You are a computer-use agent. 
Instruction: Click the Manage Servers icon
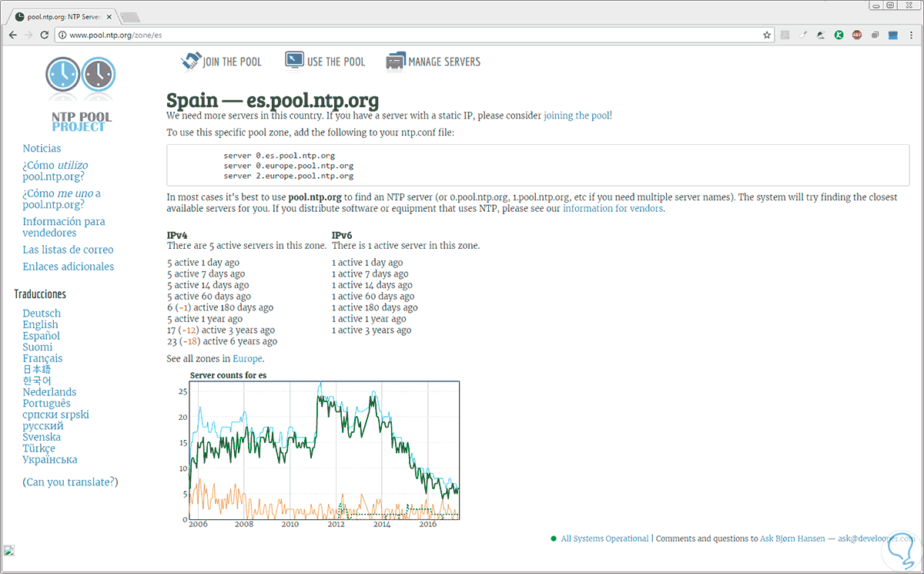(x=396, y=61)
